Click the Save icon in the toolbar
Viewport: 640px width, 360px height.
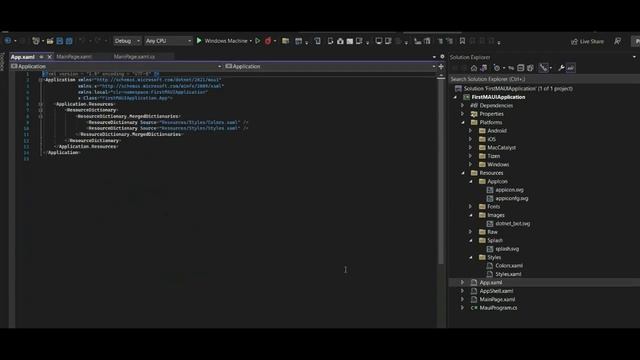point(60,41)
